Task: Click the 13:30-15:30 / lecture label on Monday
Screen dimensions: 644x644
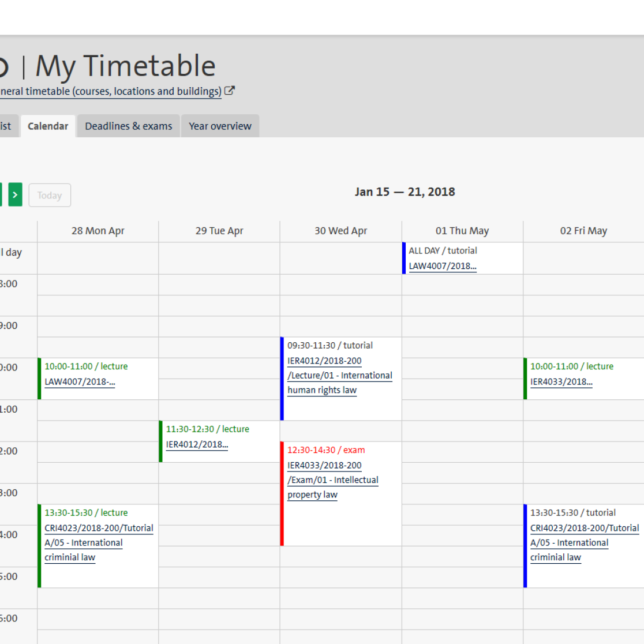Action: (86, 512)
